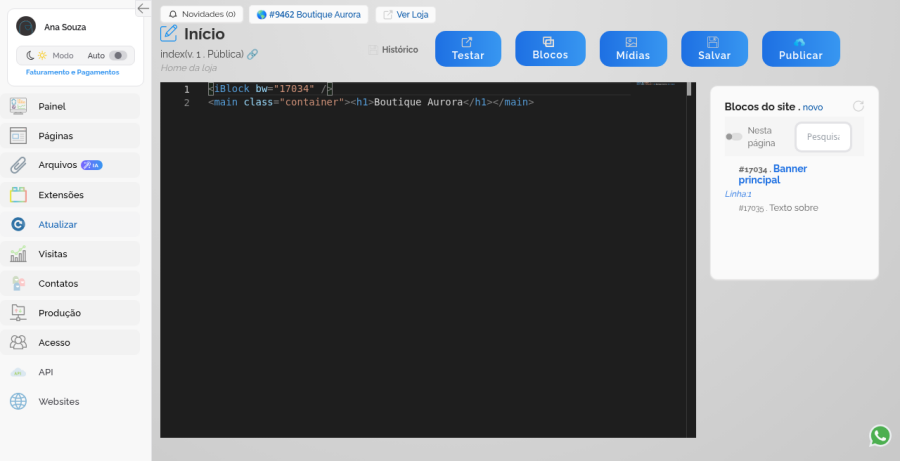Click the Acesso users icon
This screenshot has height=461, width=900.
tap(18, 343)
